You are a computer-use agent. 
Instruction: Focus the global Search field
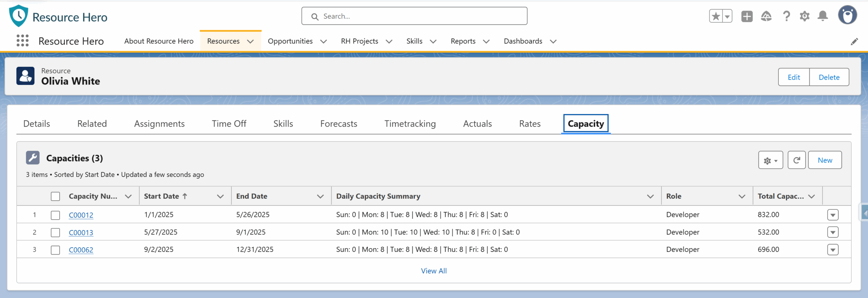(414, 16)
